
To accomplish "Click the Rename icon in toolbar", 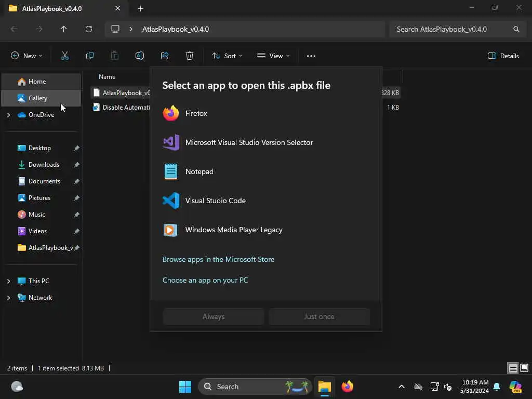I will 140,56.
